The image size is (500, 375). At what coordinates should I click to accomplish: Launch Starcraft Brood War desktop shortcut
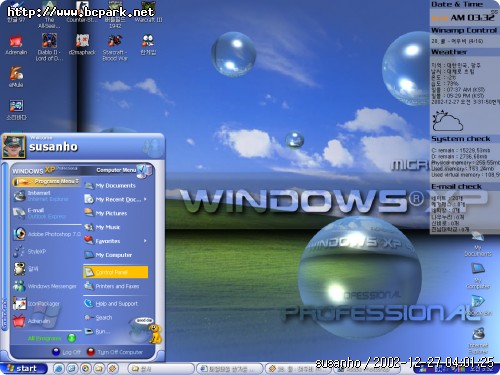[115, 48]
